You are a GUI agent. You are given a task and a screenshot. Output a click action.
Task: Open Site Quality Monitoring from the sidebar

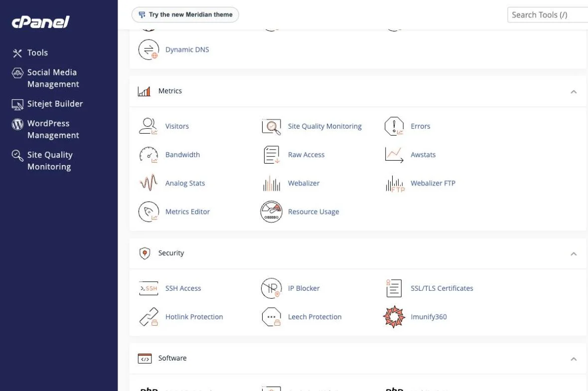(50, 161)
